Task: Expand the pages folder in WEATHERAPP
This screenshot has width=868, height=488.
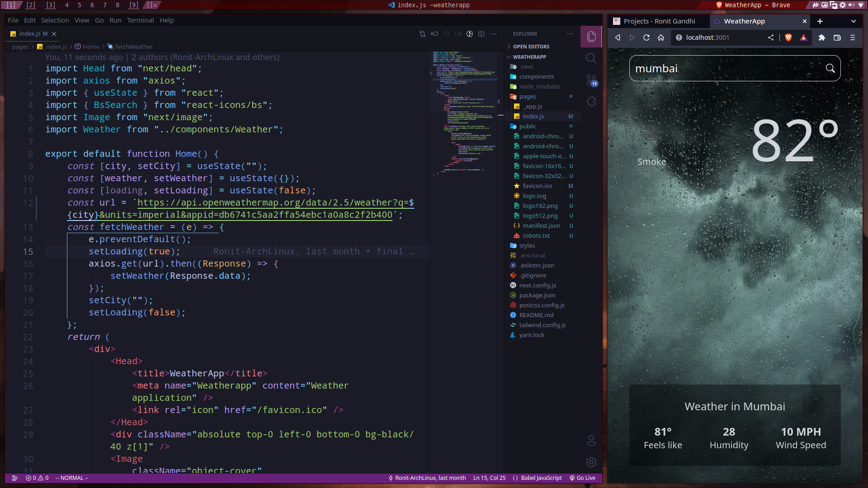Action: [x=527, y=96]
